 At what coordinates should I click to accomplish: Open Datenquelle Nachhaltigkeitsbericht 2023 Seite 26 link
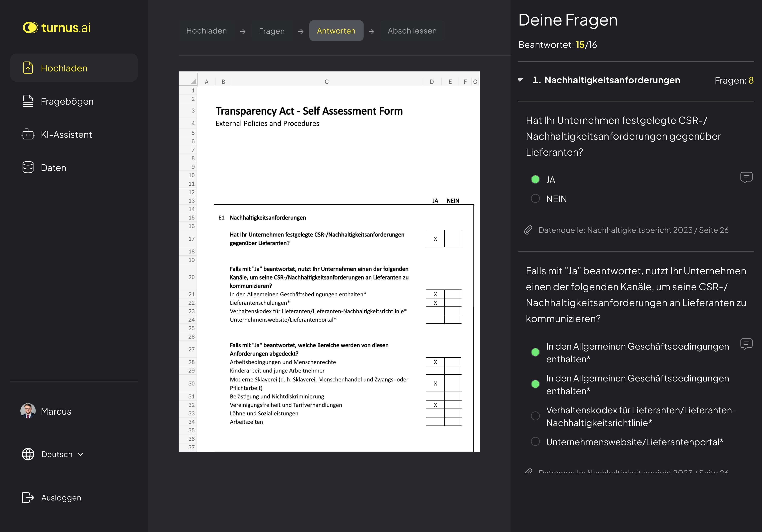[x=633, y=230]
